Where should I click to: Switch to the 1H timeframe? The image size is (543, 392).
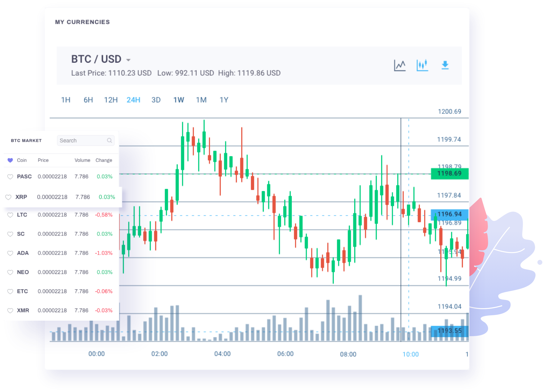pyautogui.click(x=65, y=100)
